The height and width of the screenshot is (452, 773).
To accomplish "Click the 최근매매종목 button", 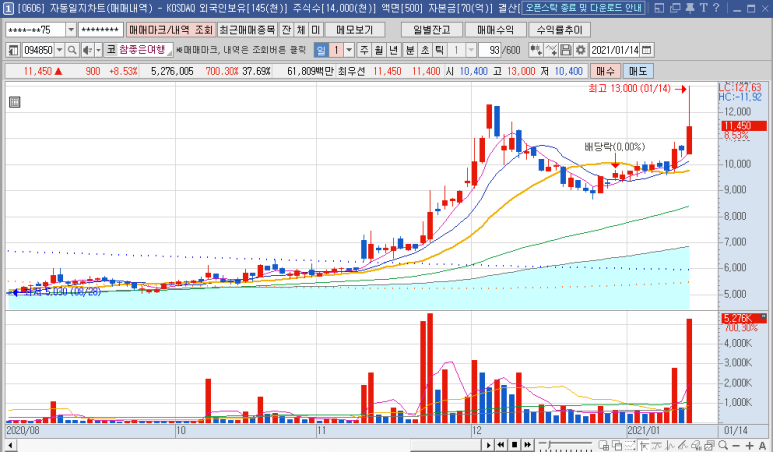I will coord(247,30).
